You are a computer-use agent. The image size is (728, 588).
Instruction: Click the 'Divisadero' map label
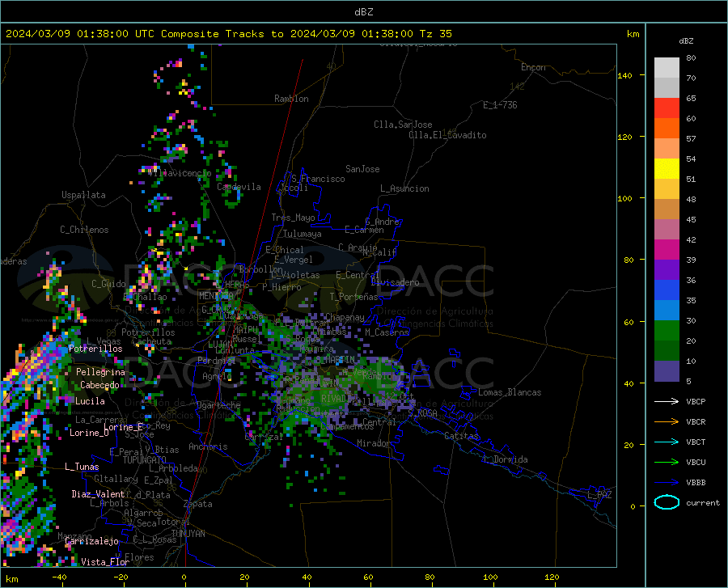point(395,282)
